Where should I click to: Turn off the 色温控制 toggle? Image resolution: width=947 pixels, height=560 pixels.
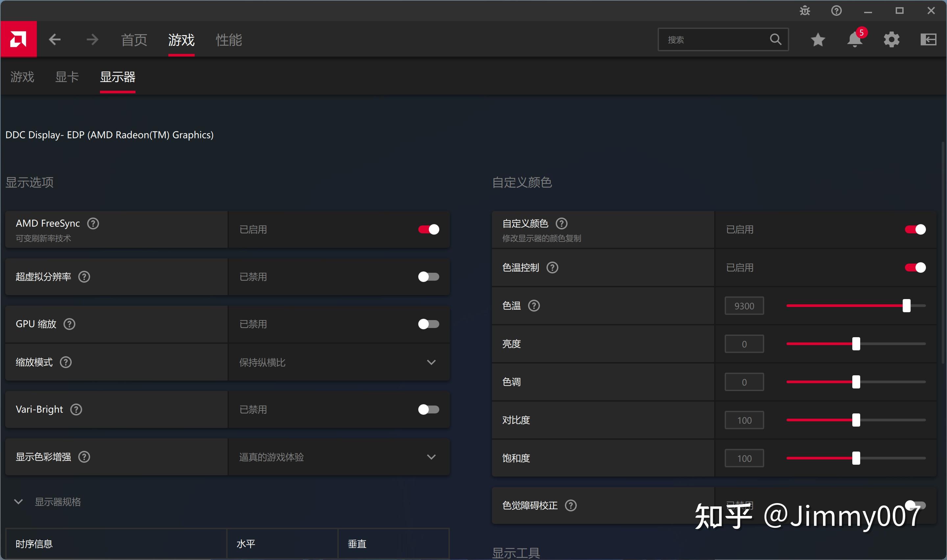pos(915,268)
